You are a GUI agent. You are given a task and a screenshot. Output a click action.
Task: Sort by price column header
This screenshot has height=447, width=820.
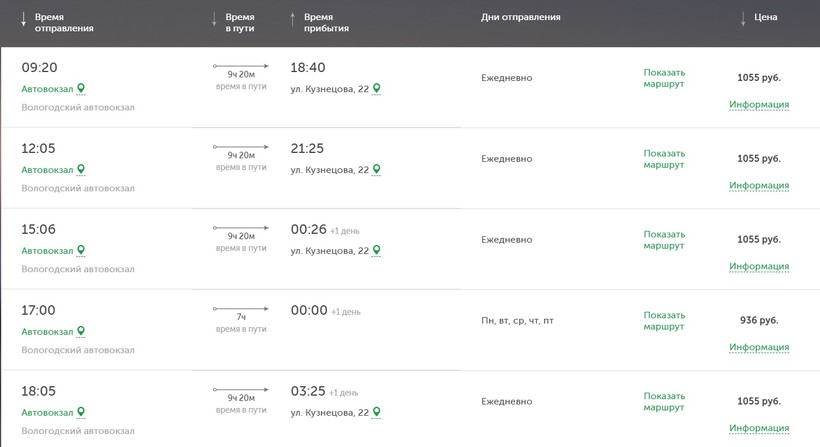pos(764,17)
